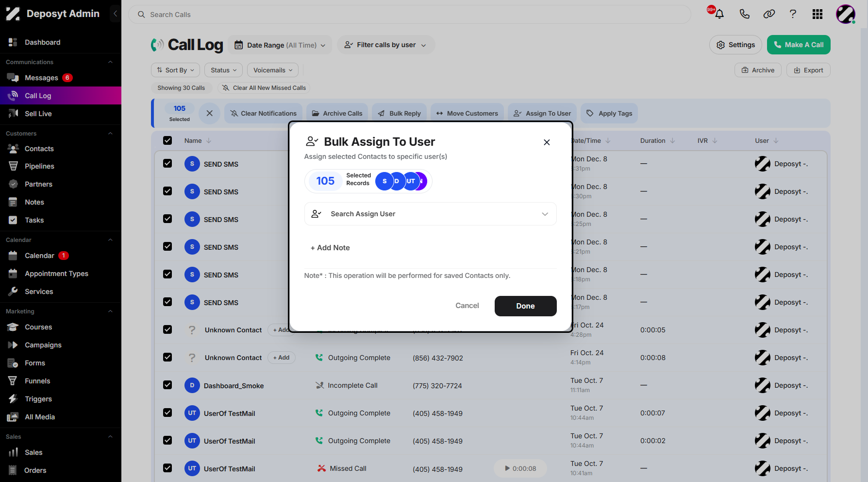
Task: Uncheck the first SEND SMS row checkbox
Action: click(167, 163)
